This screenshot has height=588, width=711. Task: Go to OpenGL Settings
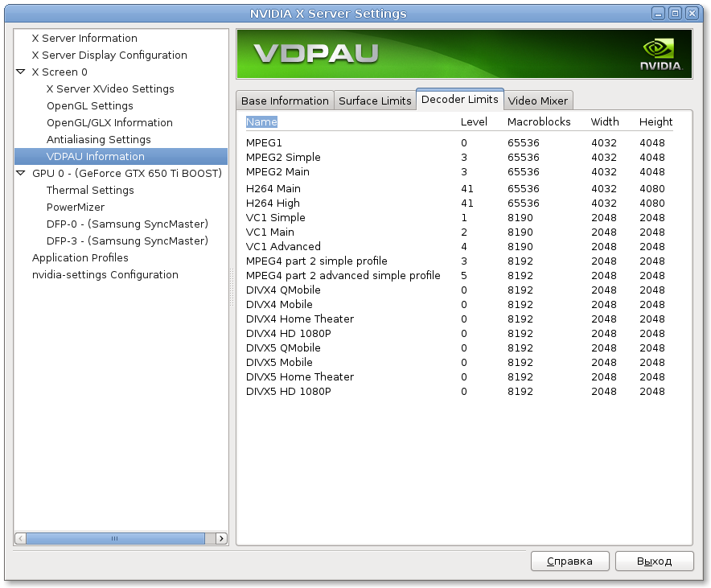pyautogui.click(x=90, y=105)
